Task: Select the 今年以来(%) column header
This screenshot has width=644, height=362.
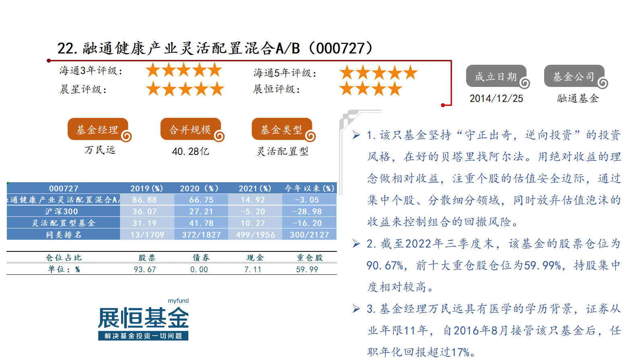Action: (310, 188)
